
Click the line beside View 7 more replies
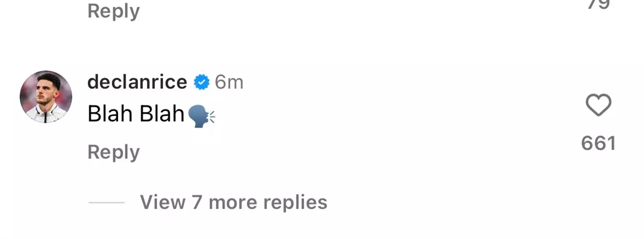pos(106,203)
